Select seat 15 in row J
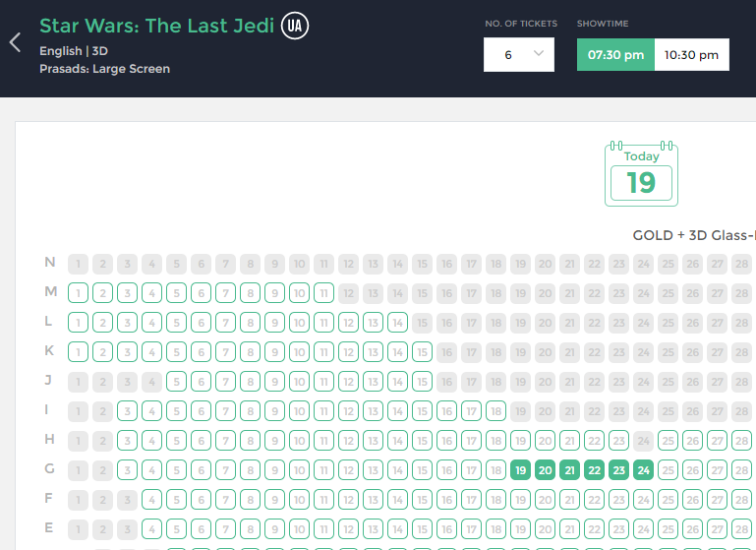This screenshot has height=550, width=756. pyautogui.click(x=423, y=382)
